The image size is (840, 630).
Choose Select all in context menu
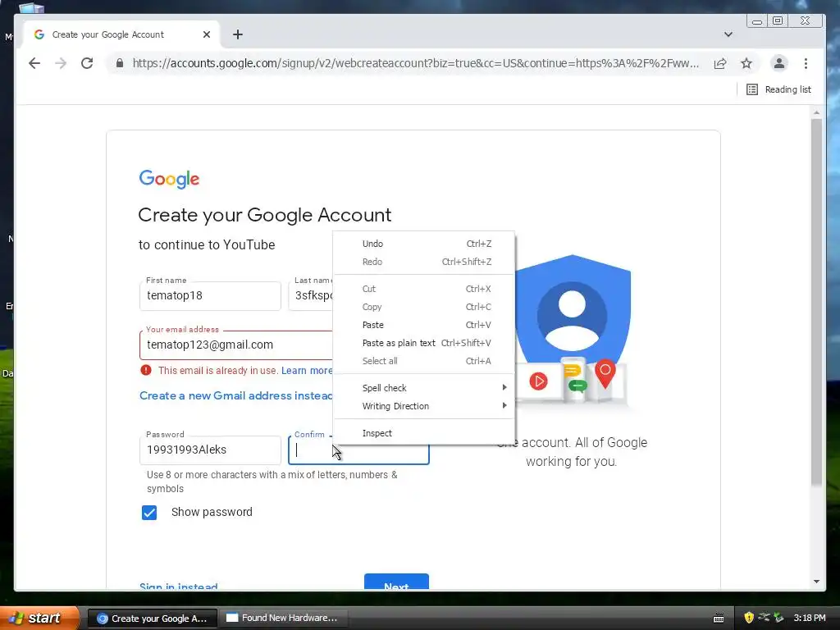(x=424, y=361)
